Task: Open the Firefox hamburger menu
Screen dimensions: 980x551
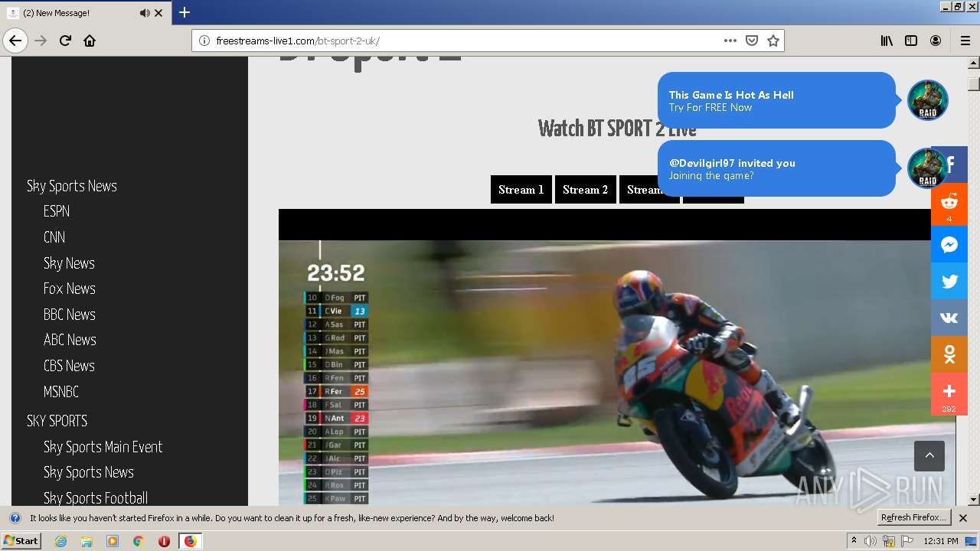Action: [x=965, y=41]
